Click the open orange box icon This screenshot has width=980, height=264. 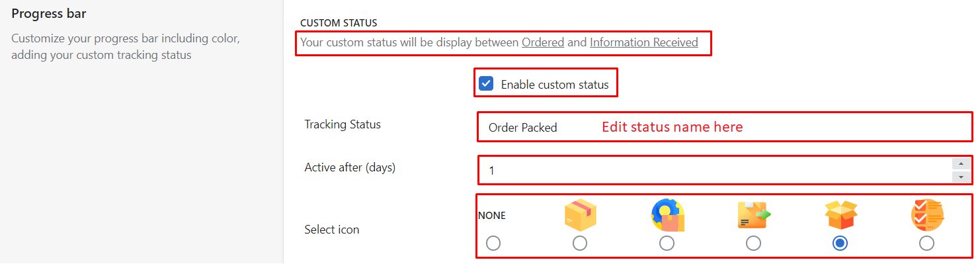pos(840,215)
